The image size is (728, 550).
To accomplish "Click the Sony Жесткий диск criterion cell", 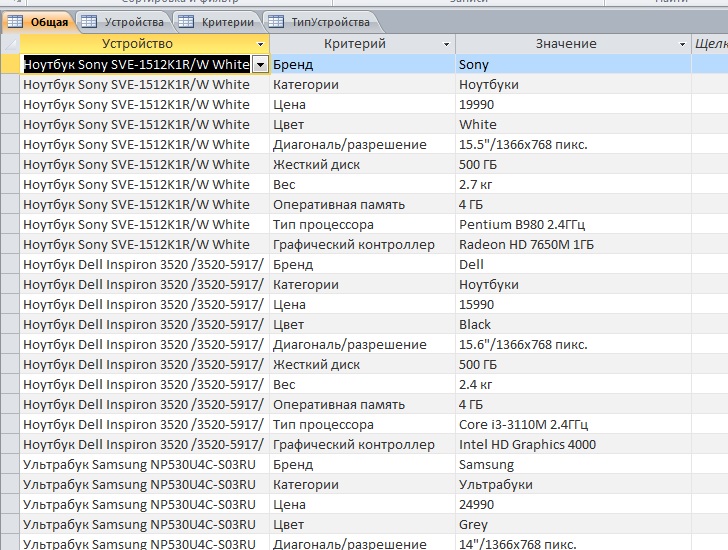I will tap(362, 164).
